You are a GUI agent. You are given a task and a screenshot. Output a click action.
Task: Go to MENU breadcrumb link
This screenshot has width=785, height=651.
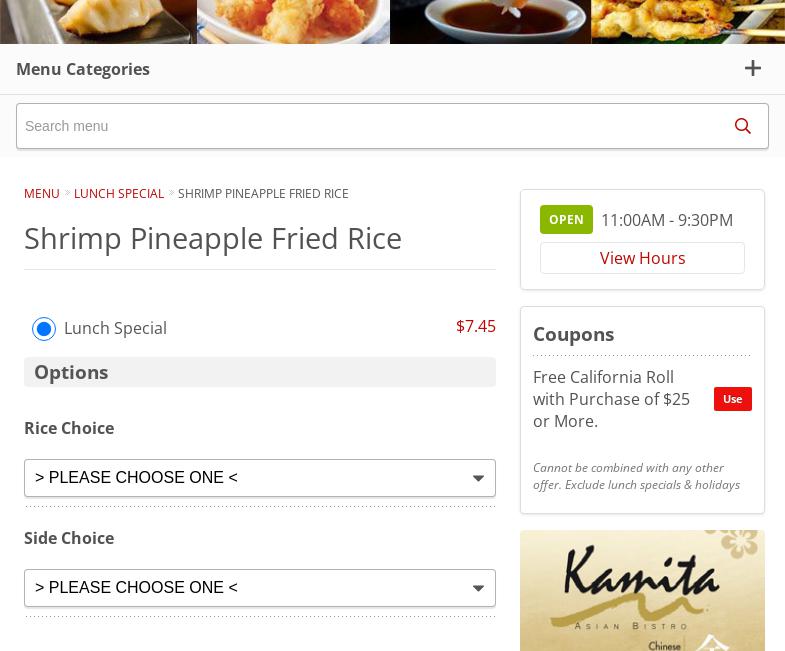42,193
